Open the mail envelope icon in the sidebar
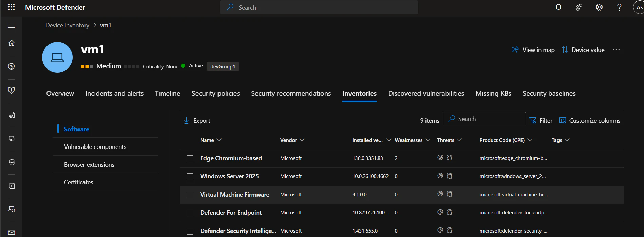Image resolution: width=644 pixels, height=237 pixels. [x=12, y=233]
